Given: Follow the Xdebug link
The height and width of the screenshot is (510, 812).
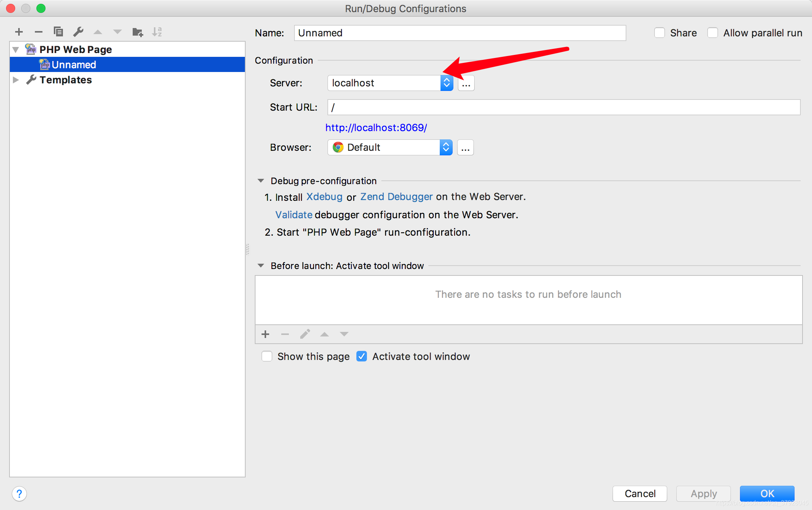Looking at the screenshot, I should point(324,197).
